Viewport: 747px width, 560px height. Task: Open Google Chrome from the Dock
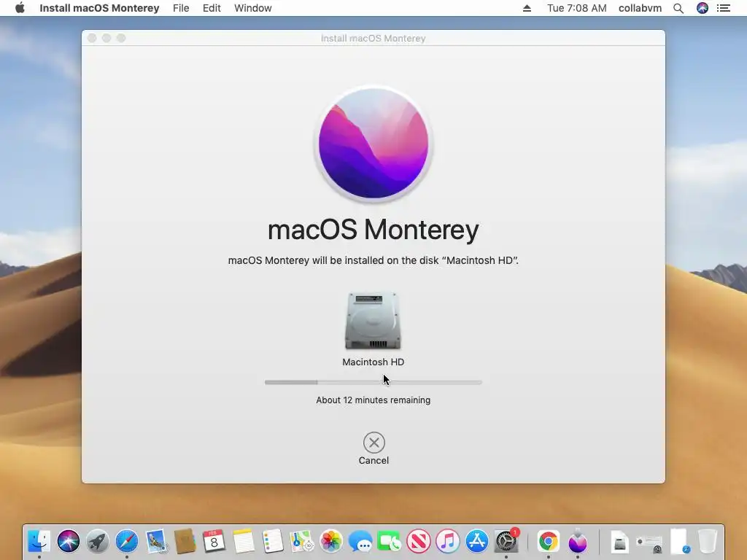pyautogui.click(x=549, y=542)
